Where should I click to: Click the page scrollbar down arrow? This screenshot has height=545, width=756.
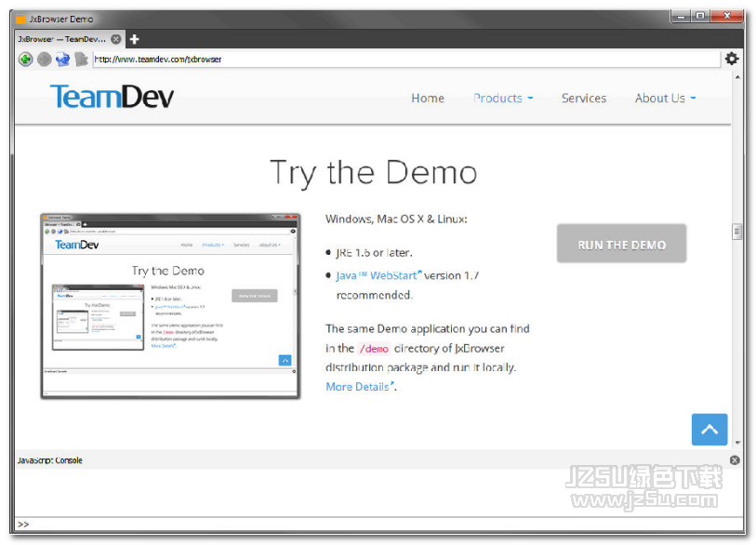737,443
